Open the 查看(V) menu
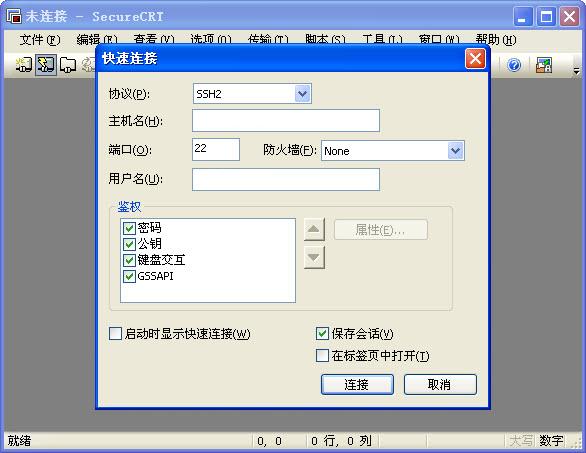The height and width of the screenshot is (453, 586). point(154,40)
